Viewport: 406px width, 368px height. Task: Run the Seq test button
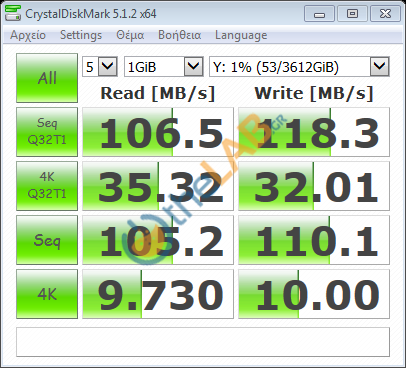coord(47,240)
